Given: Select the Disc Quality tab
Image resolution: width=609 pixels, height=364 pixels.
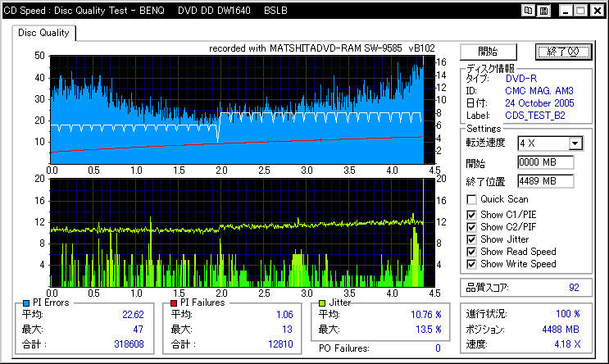Looking at the screenshot, I should [x=43, y=33].
